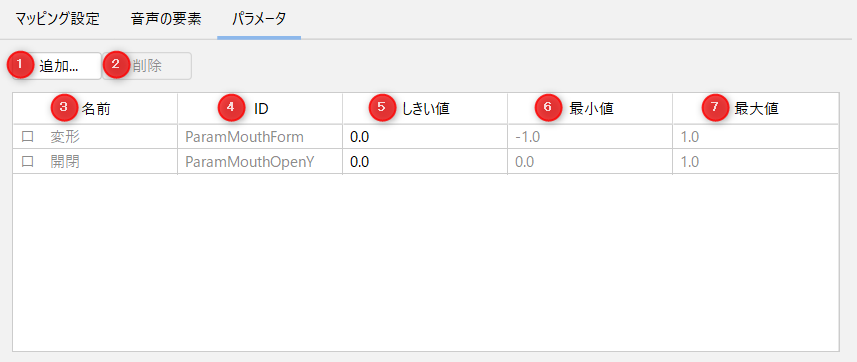Select the ParamMouthForm ID cell
The image size is (857, 362).
[x=260, y=137]
